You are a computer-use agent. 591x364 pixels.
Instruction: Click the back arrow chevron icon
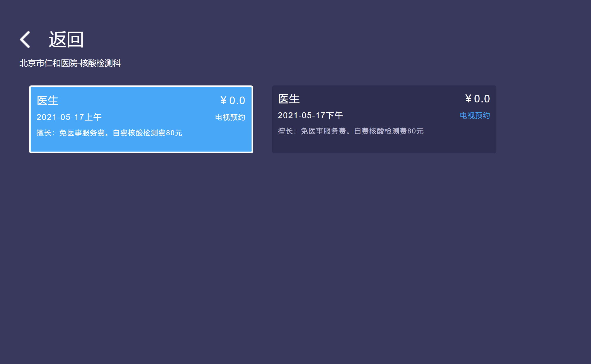click(25, 40)
